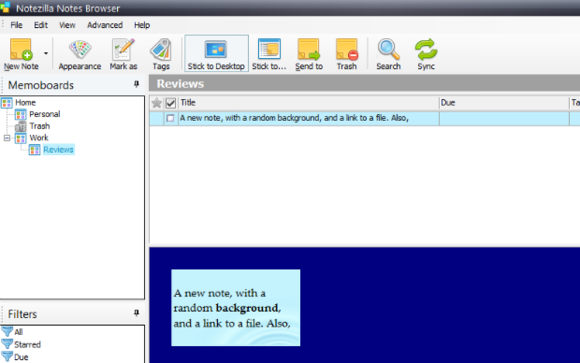The height and width of the screenshot is (363, 580).
Task: Select the Work memoboard
Action: click(39, 138)
